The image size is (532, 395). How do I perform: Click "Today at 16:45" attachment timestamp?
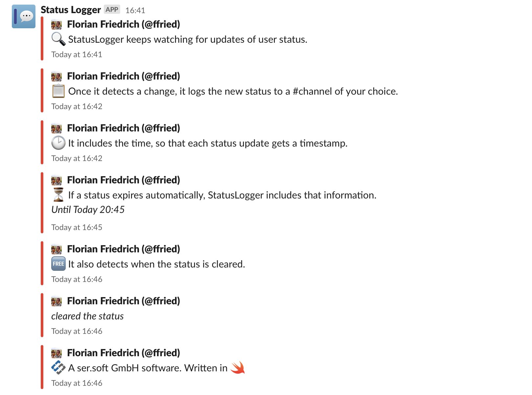pos(77,227)
